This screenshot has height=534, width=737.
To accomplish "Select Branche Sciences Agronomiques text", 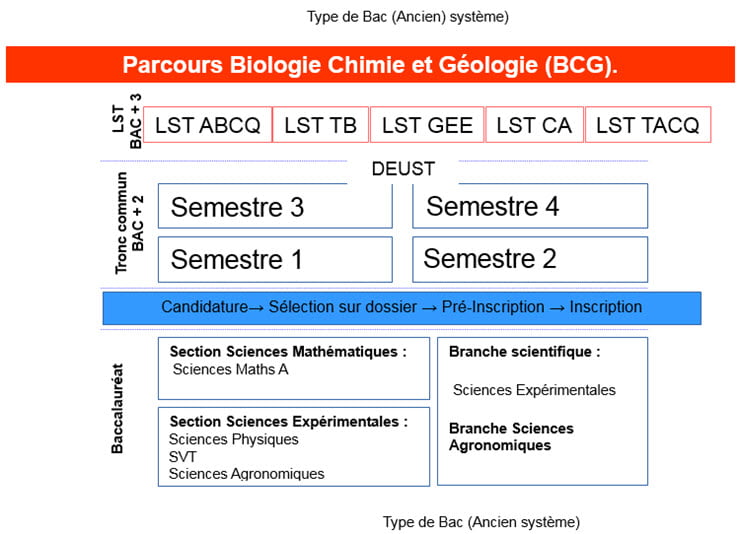I will (x=511, y=437).
